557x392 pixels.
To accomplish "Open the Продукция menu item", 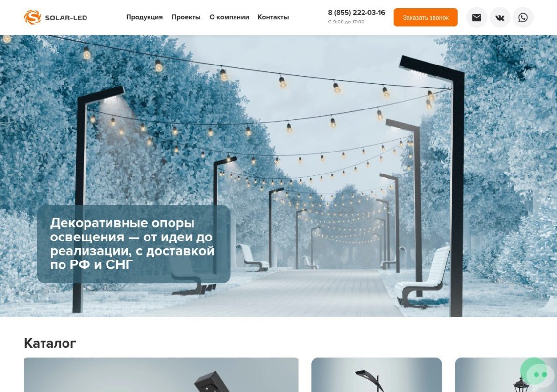I will point(144,17).
